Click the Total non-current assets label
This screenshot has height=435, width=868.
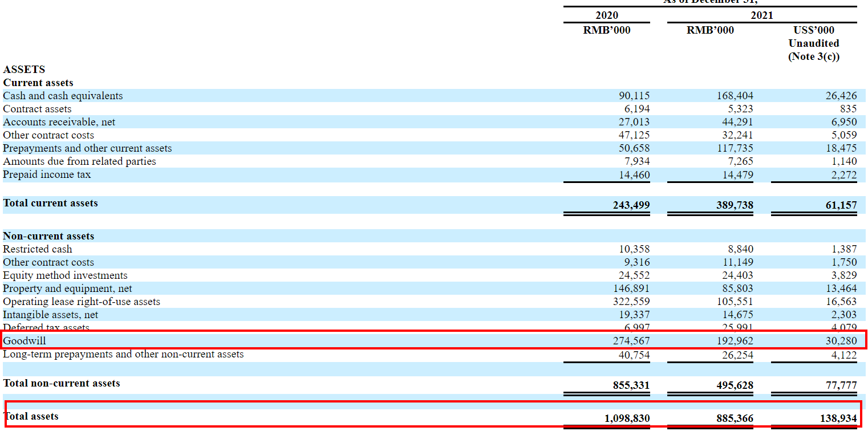(62, 383)
